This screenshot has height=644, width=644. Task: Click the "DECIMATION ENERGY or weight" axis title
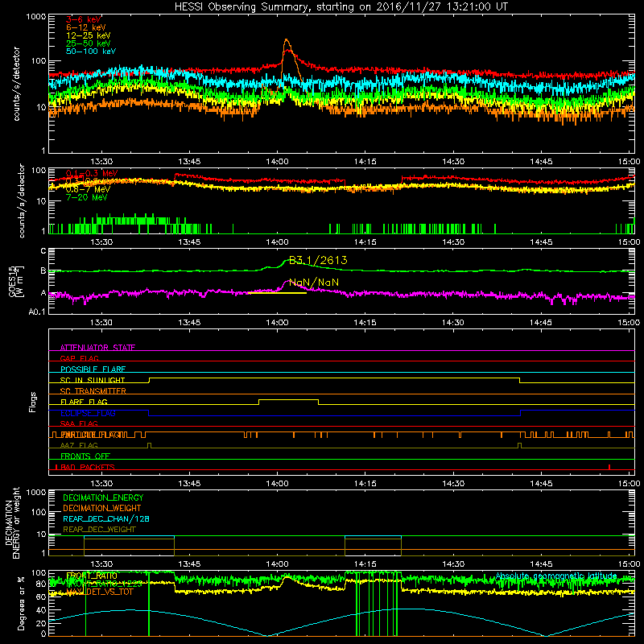[x=12, y=522]
